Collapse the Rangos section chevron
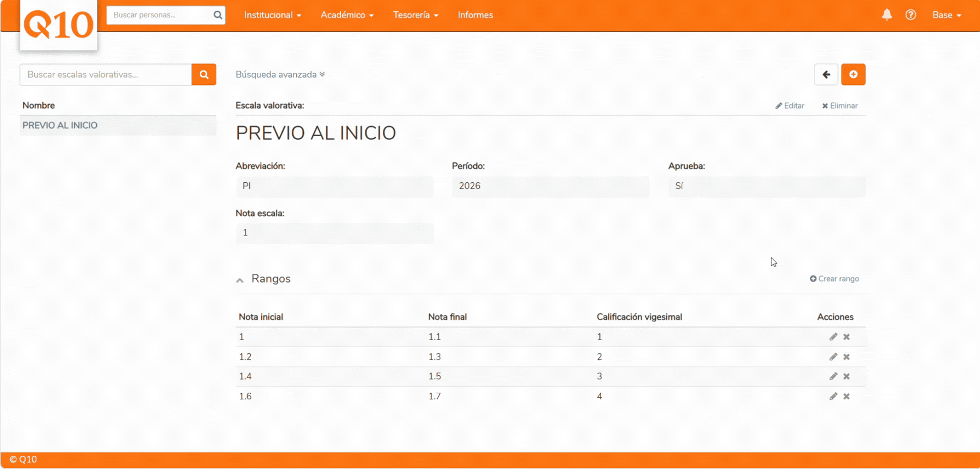 [240, 280]
